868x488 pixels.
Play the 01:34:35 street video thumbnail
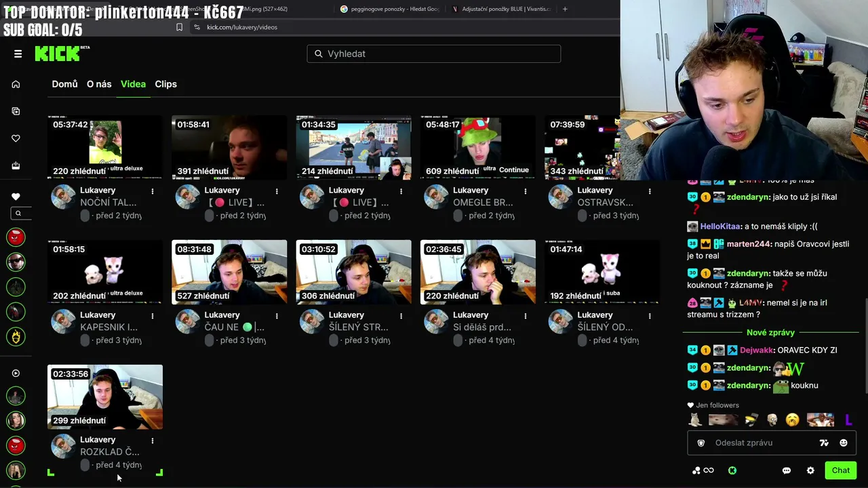coord(353,147)
